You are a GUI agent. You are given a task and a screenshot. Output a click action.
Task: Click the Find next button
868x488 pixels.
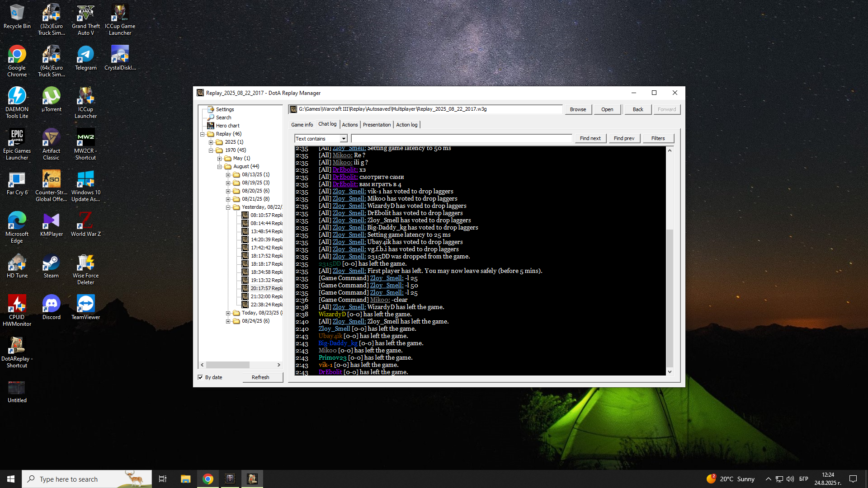coord(590,138)
